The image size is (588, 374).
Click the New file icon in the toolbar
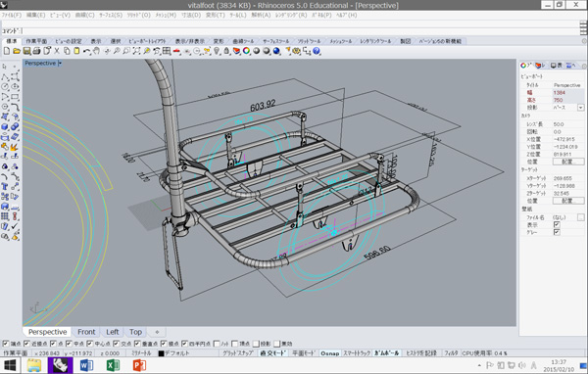7,51
